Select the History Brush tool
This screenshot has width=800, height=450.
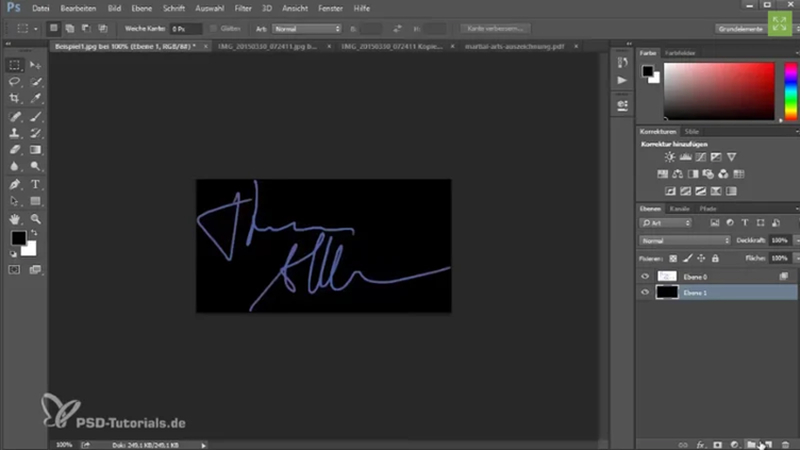[x=35, y=133]
